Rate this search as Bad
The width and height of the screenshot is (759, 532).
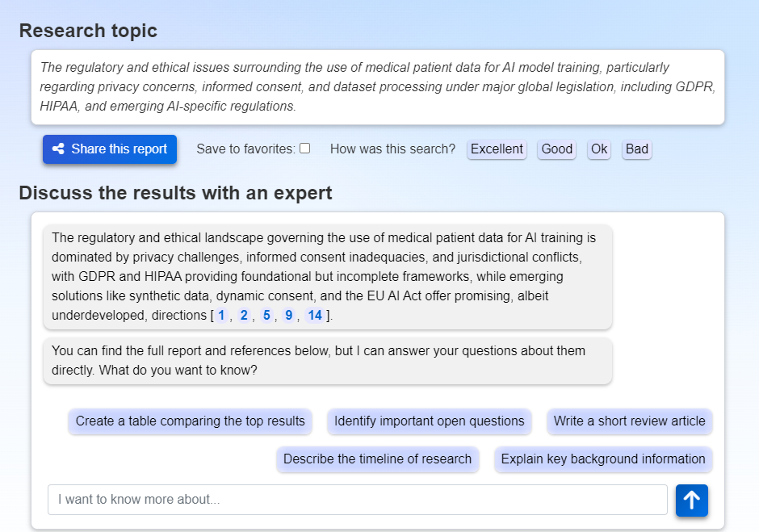coord(636,149)
